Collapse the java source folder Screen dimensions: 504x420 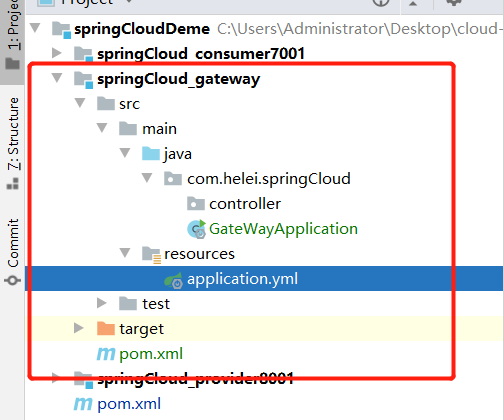click(x=125, y=153)
